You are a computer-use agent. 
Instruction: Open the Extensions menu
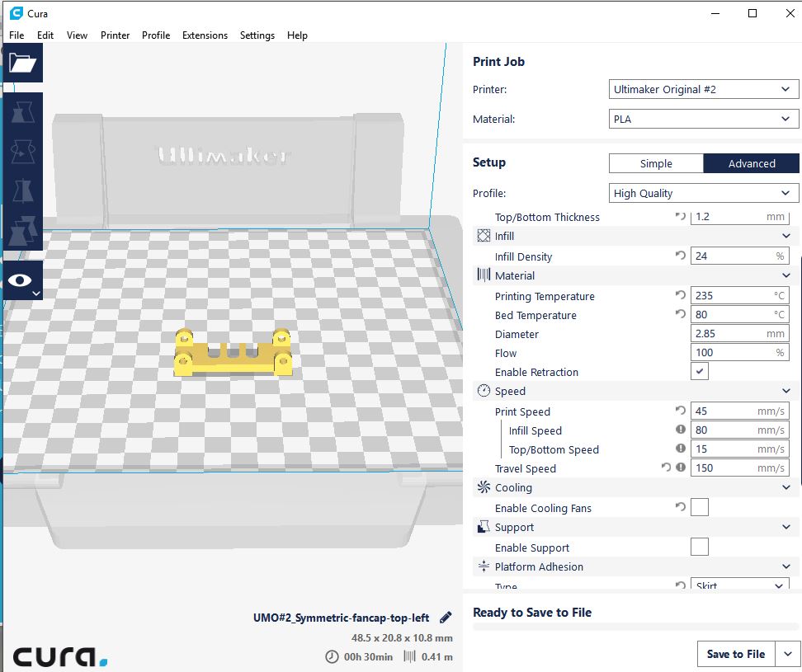coord(205,35)
